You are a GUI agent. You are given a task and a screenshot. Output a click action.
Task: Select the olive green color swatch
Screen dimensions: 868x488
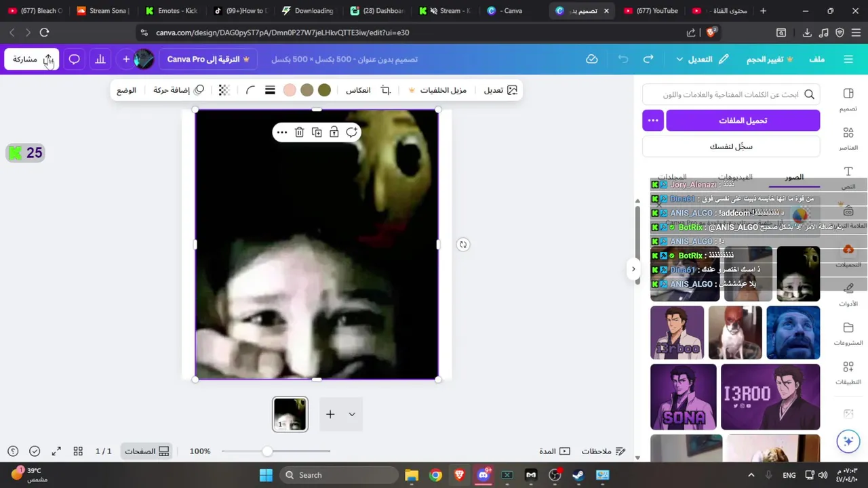click(324, 90)
